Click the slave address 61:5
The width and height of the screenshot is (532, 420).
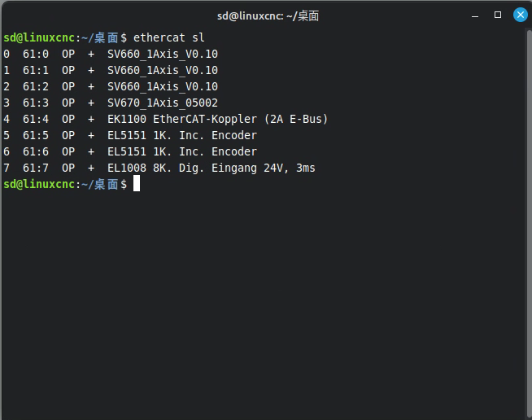tap(36, 135)
